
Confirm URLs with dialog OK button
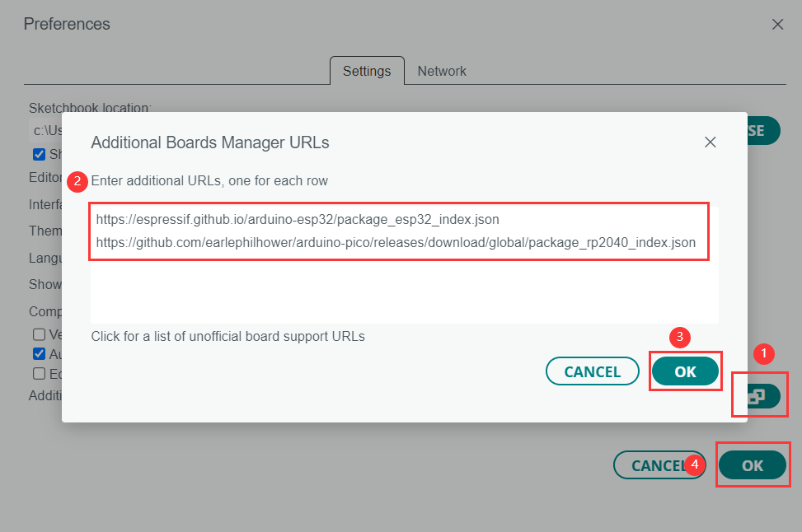click(686, 371)
